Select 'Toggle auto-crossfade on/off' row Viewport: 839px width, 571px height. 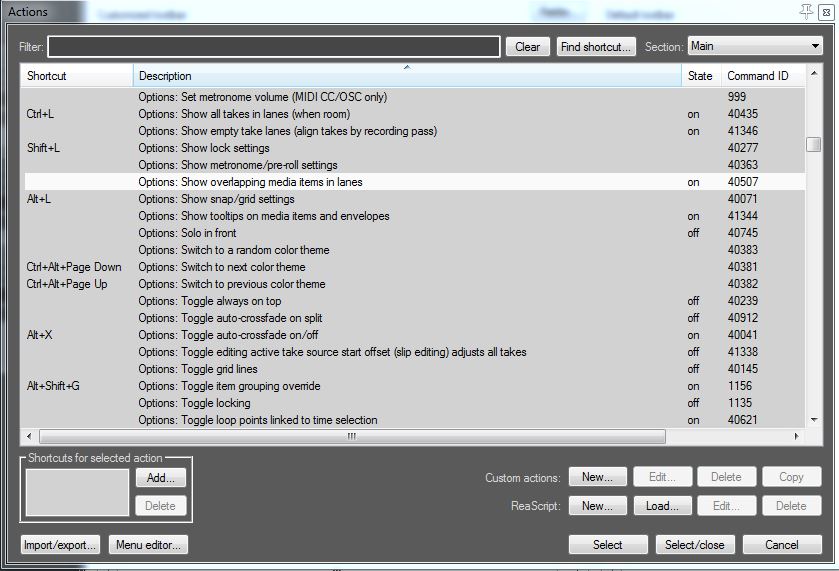coord(415,335)
